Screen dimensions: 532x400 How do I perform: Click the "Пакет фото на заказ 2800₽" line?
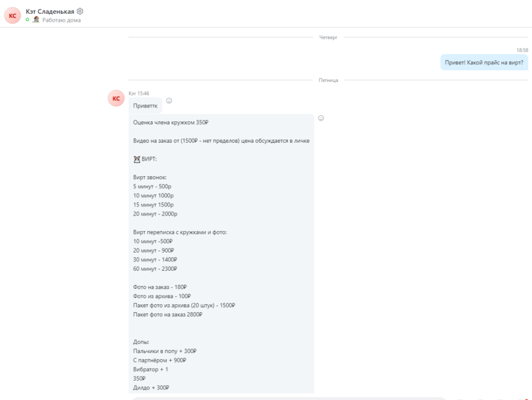point(168,314)
